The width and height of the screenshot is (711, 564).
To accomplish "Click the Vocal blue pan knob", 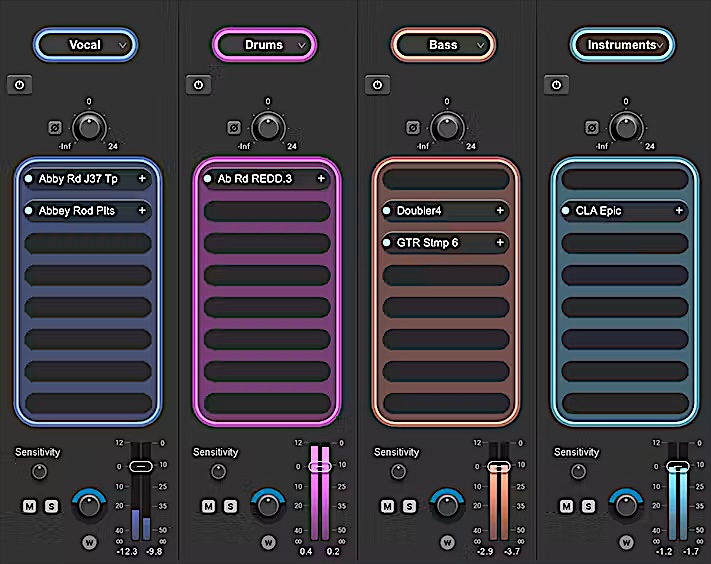I will (x=89, y=505).
